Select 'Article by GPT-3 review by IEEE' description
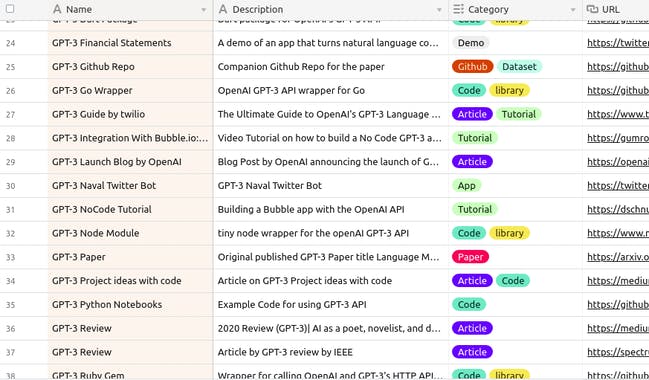 331,352
